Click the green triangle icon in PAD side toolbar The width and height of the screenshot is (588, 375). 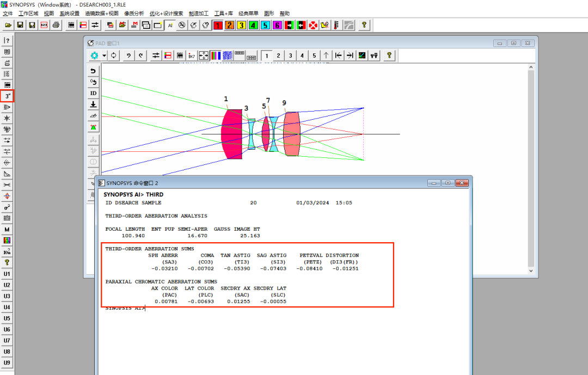pos(94,127)
